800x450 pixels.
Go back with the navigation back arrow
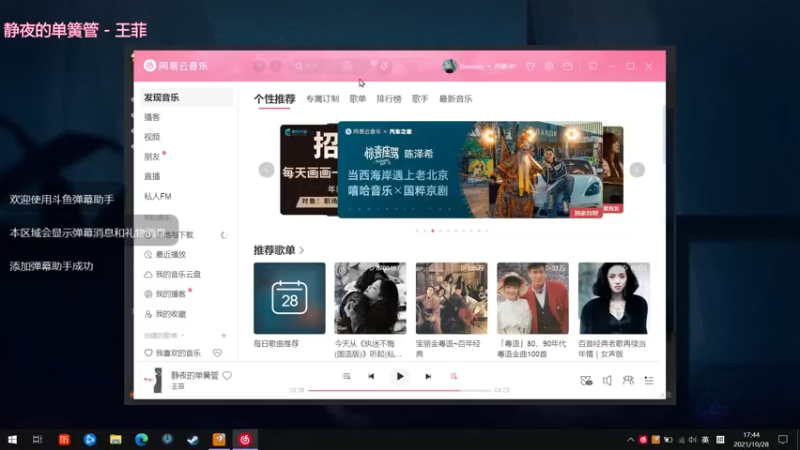coord(259,66)
